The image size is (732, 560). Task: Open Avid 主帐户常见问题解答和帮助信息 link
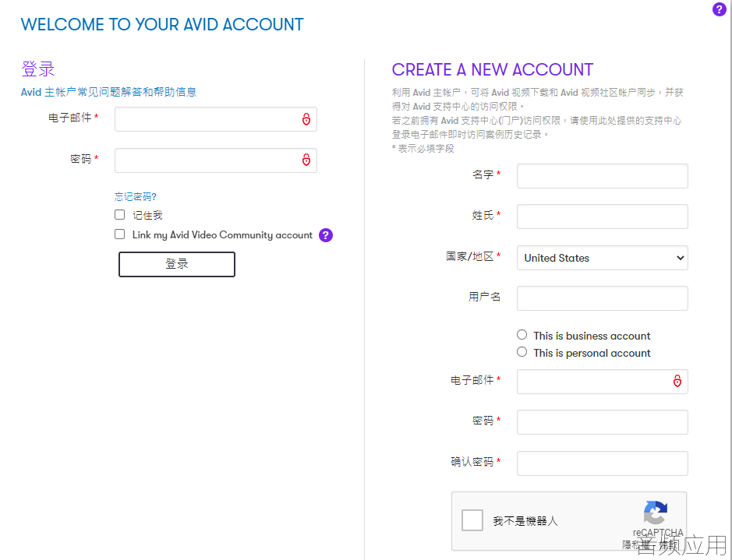[x=109, y=92]
